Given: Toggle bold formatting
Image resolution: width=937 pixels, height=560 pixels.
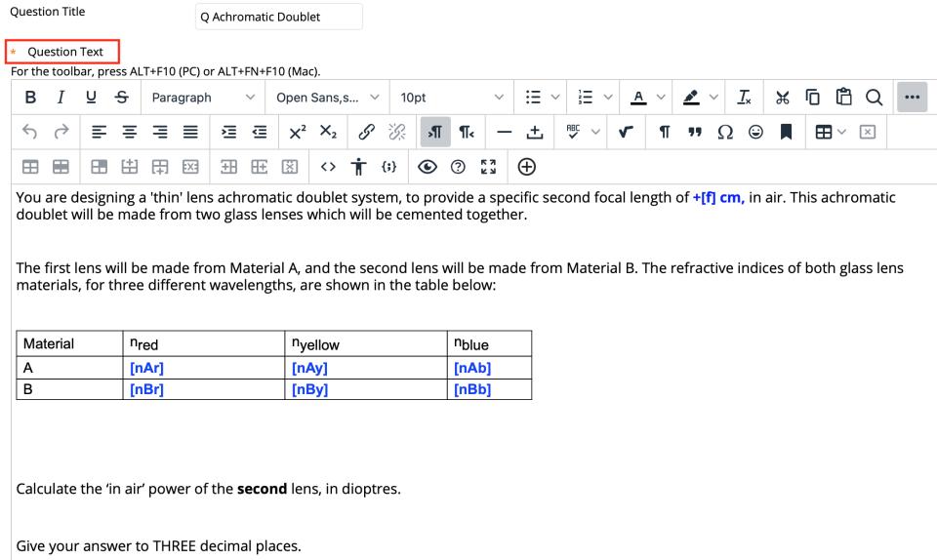Looking at the screenshot, I should (x=29, y=98).
